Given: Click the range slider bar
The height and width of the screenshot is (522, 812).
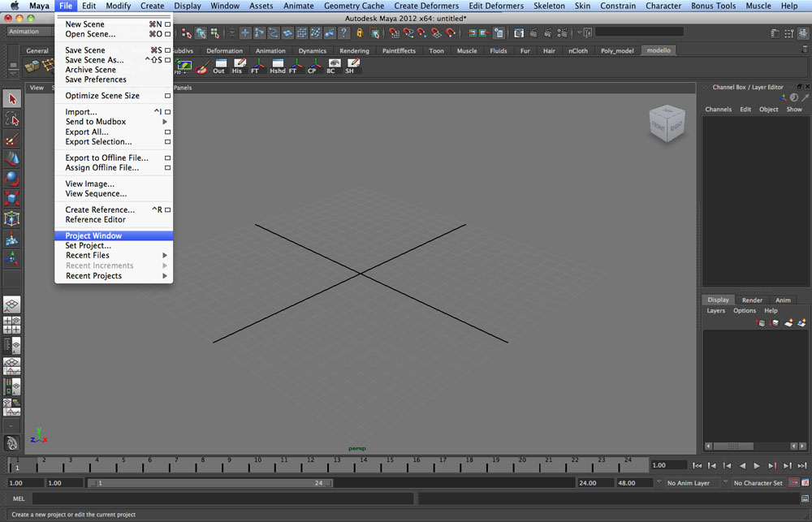Looking at the screenshot, I should (x=210, y=483).
